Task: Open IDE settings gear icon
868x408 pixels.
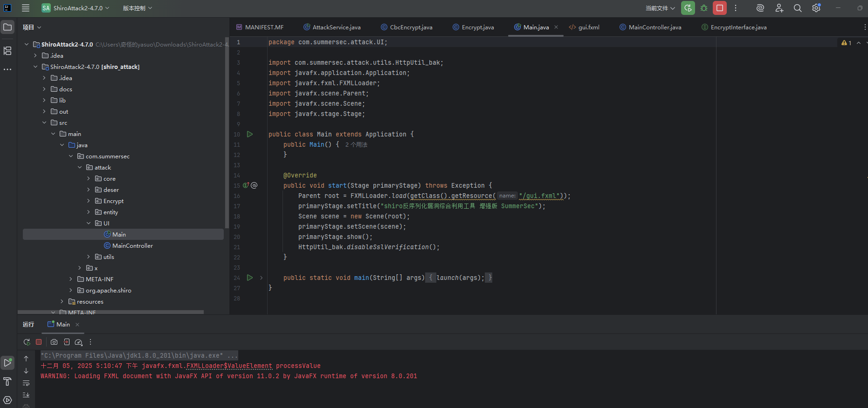Action: [816, 8]
